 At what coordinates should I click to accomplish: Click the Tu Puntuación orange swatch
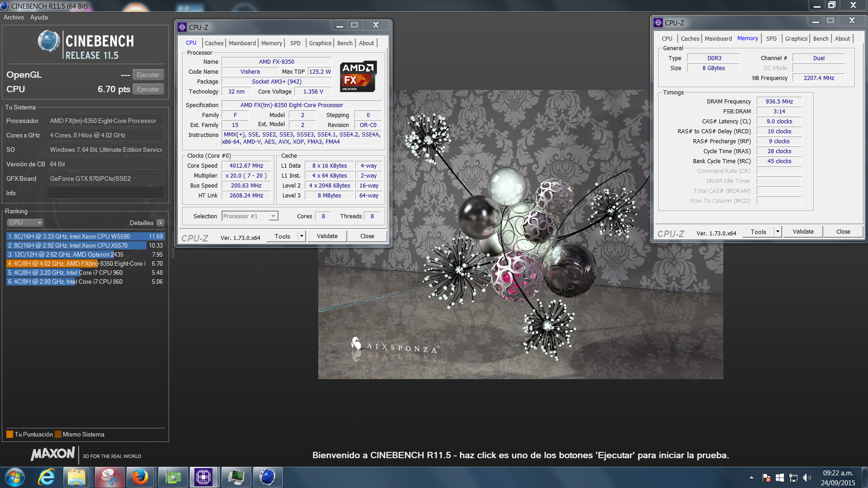9,434
